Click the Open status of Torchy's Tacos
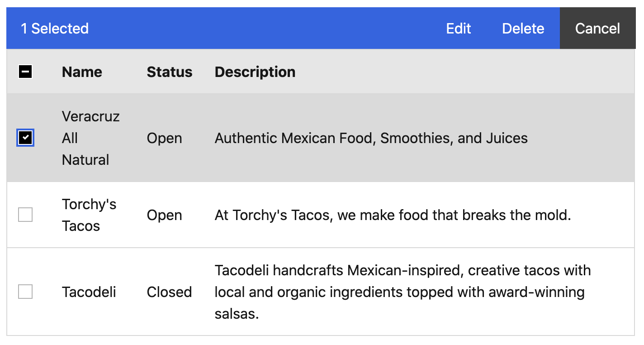This screenshot has height=345, width=644. (164, 215)
